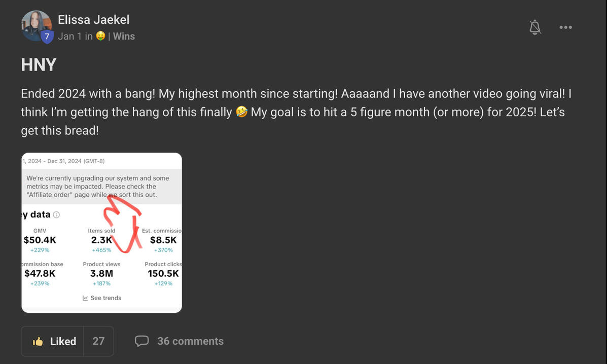Click See trends in the screenshot
This screenshot has height=364, width=607.
pos(105,298)
